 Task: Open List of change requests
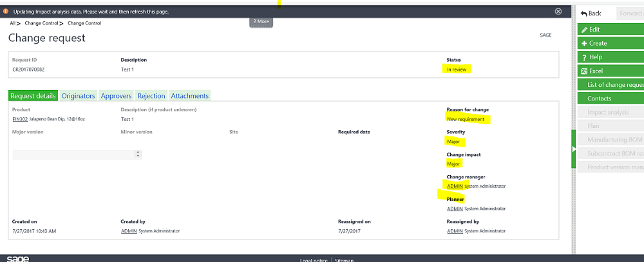pyautogui.click(x=615, y=85)
